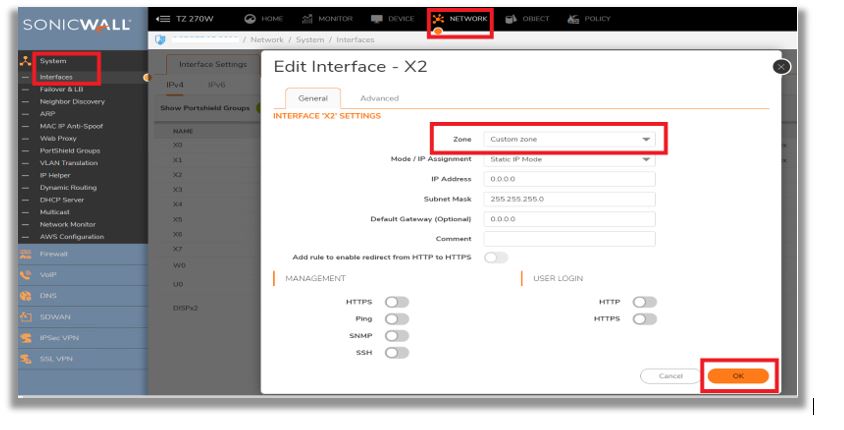Enable SNMP management toggle
This screenshot has height=430, width=844.
(397, 336)
